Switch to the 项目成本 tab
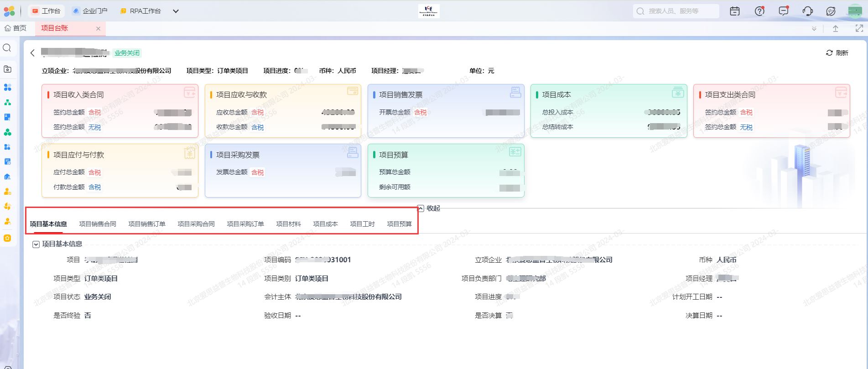The image size is (868, 369). pyautogui.click(x=325, y=224)
